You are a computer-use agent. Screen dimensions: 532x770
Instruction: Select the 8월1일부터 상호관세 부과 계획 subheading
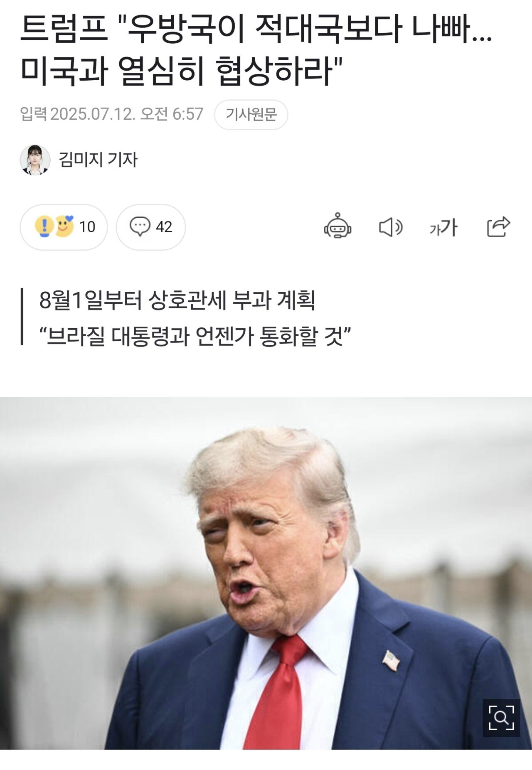(177, 300)
